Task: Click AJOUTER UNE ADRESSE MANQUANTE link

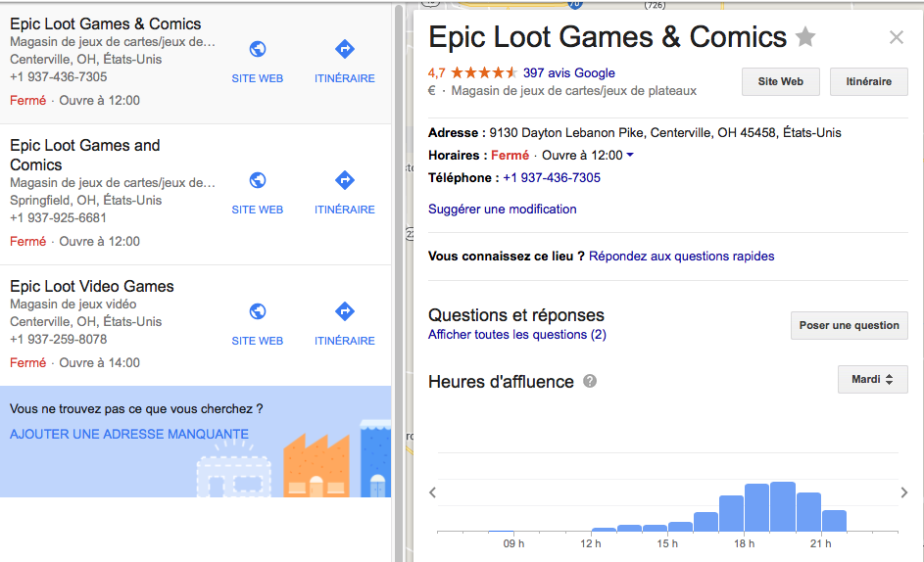Action: [129, 434]
